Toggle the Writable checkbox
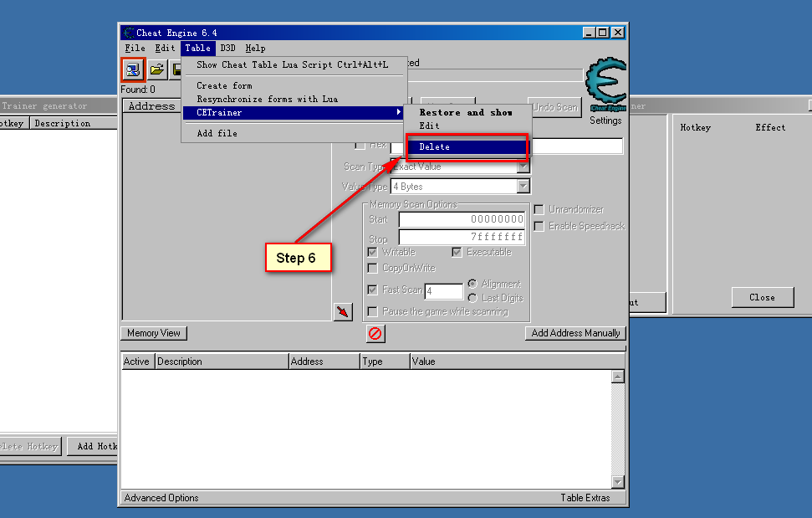The width and height of the screenshot is (812, 518). coord(372,252)
